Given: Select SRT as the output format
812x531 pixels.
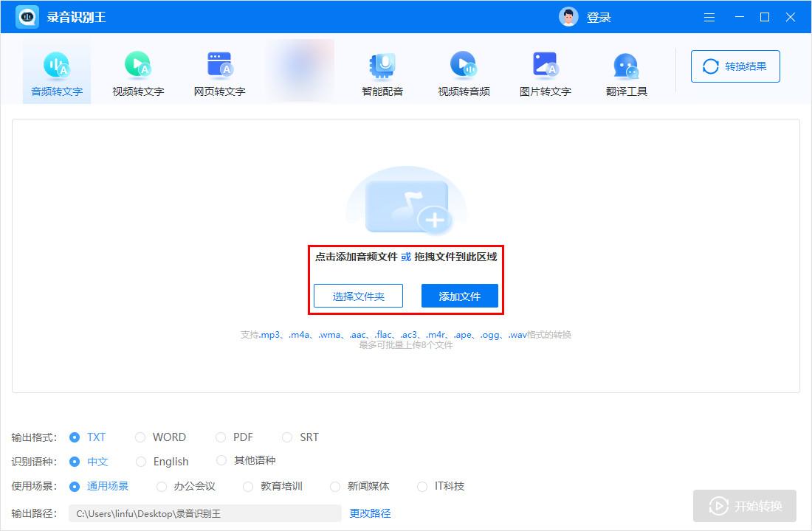Looking at the screenshot, I should click(300, 437).
